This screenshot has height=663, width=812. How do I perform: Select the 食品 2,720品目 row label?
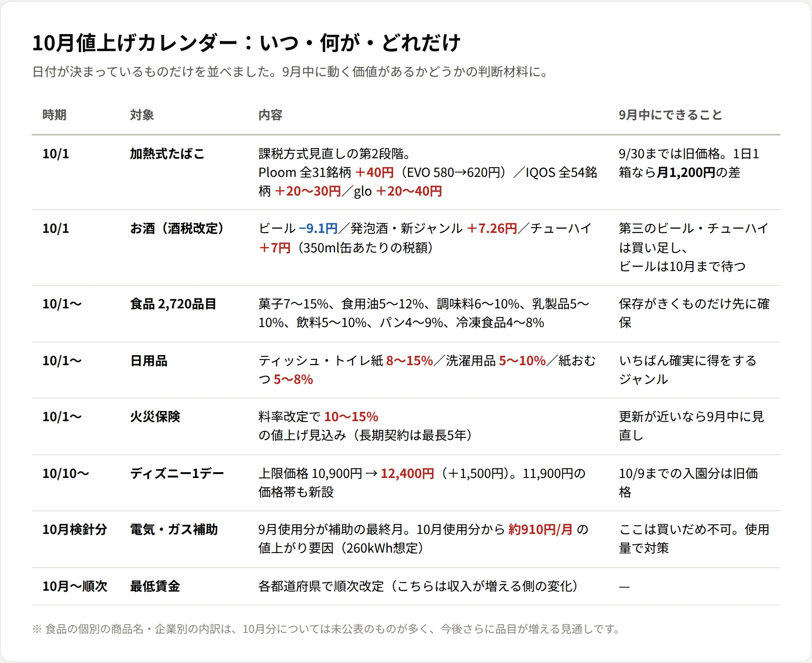pos(173,304)
